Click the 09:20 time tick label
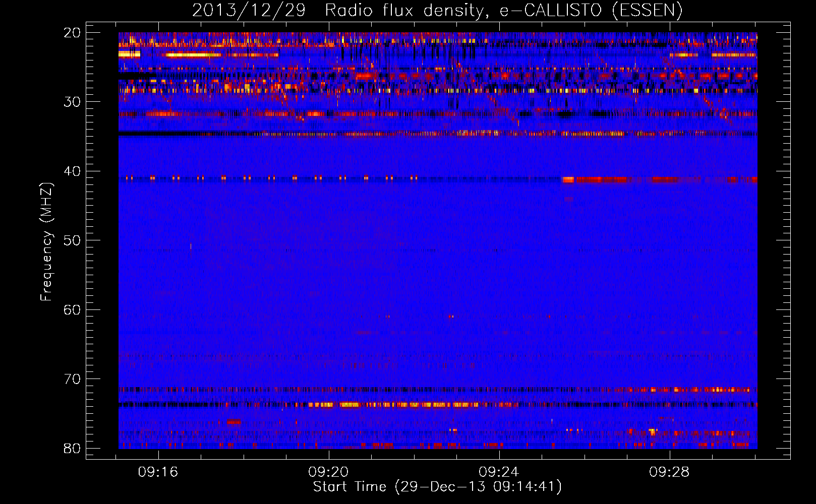Screen dimensions: 816x504 pyautogui.click(x=329, y=472)
